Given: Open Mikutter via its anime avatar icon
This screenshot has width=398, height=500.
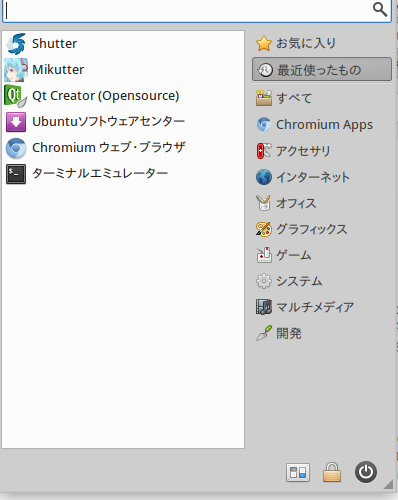Looking at the screenshot, I should click(16, 70).
